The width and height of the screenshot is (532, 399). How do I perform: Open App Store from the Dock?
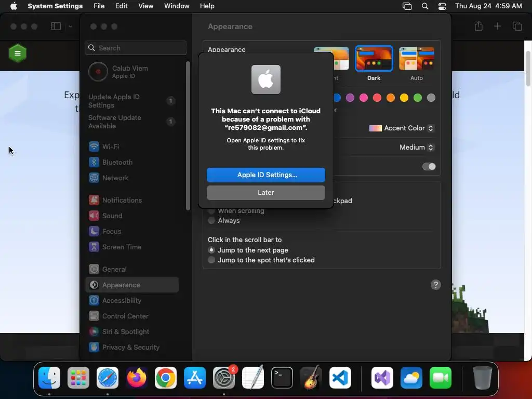[195, 378]
